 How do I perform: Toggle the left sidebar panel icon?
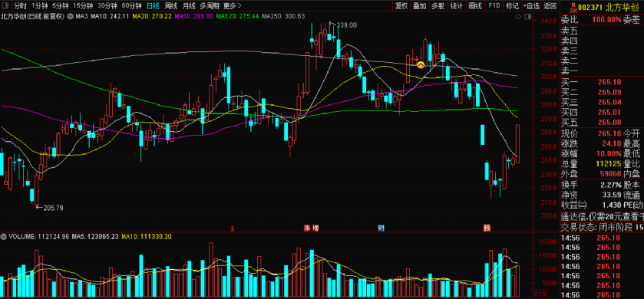(x=5, y=5)
